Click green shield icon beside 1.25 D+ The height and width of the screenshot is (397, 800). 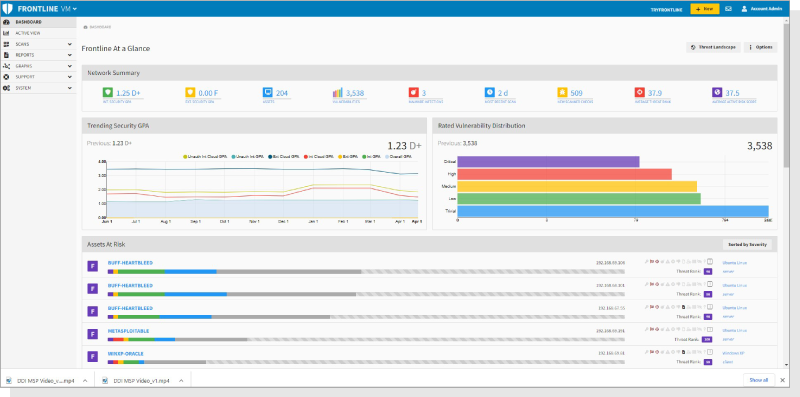point(108,92)
